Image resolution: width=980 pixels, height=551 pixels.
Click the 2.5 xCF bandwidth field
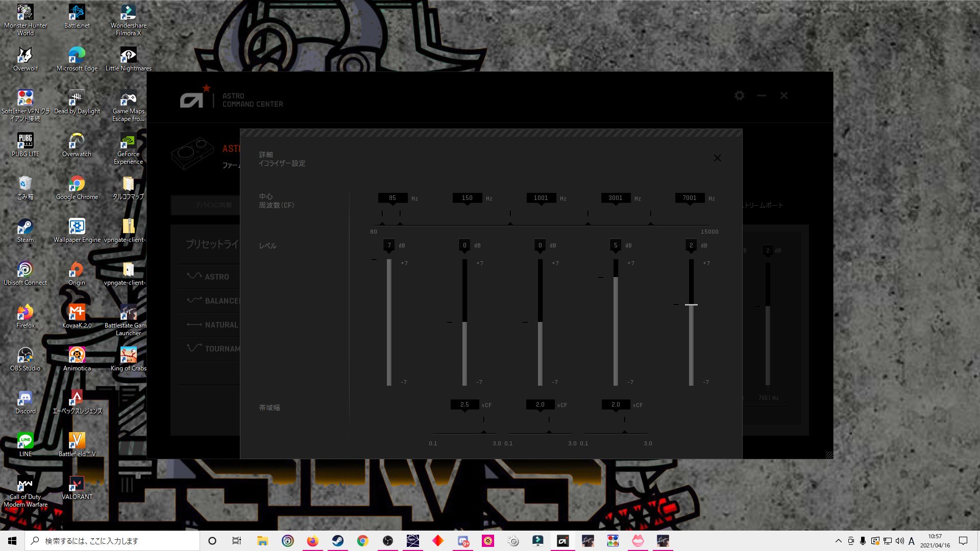[x=464, y=405]
